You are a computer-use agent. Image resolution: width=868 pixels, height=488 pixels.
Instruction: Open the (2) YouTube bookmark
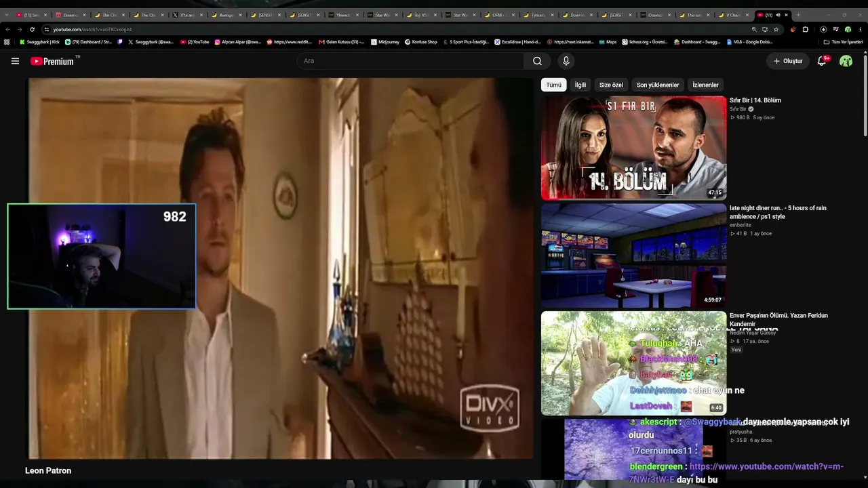(x=193, y=42)
